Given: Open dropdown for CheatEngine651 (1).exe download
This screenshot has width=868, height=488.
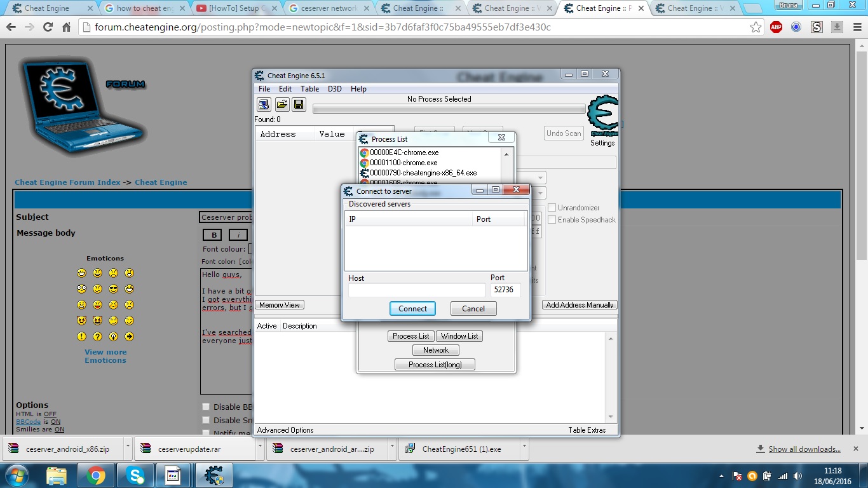Looking at the screenshot, I should coord(524,448).
